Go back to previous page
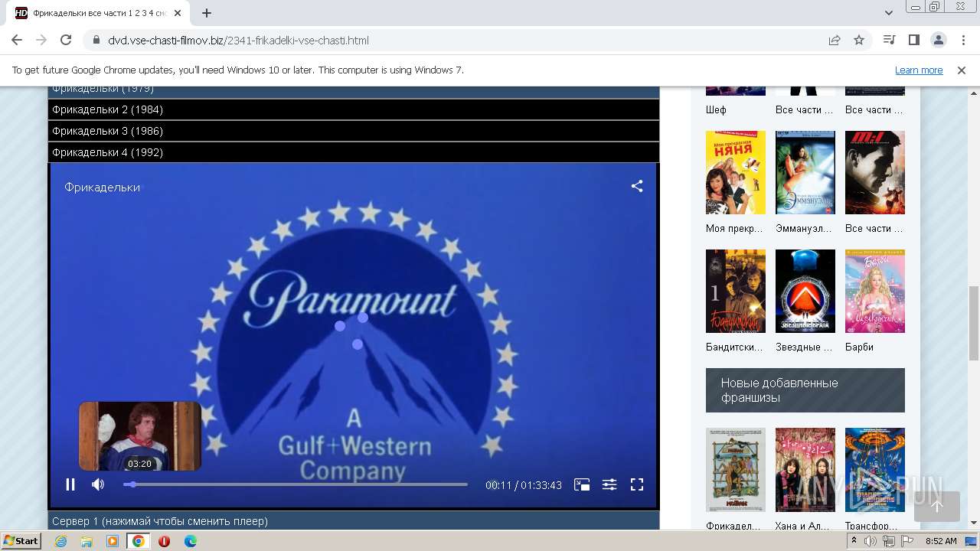 [17, 41]
